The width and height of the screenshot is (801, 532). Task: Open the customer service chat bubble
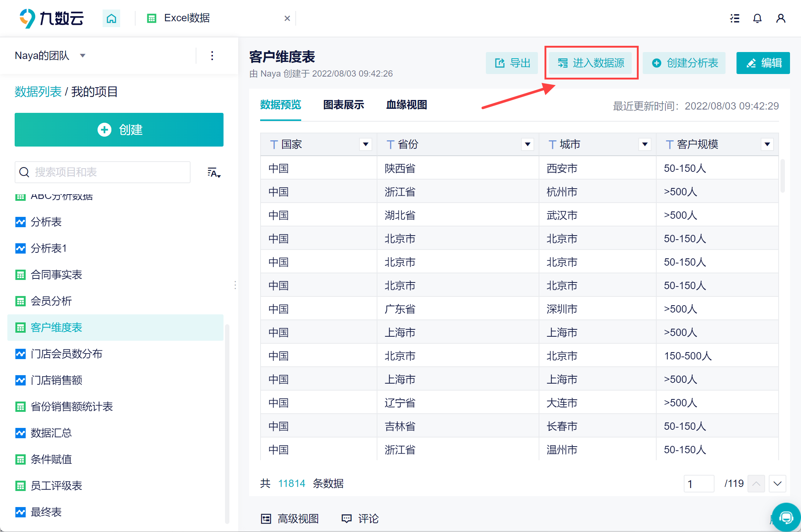pyautogui.click(x=786, y=517)
